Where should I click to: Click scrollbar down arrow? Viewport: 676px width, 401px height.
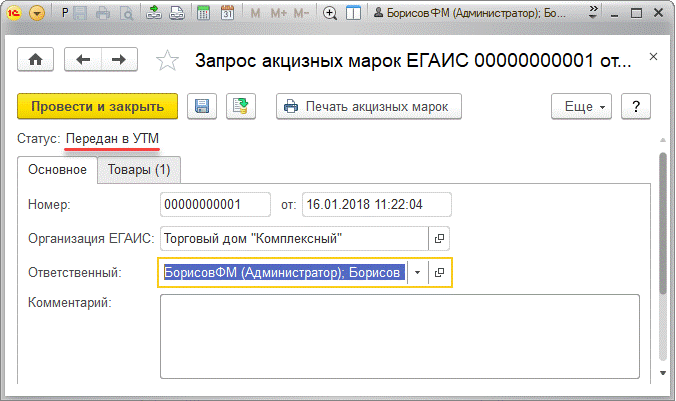[x=663, y=373]
